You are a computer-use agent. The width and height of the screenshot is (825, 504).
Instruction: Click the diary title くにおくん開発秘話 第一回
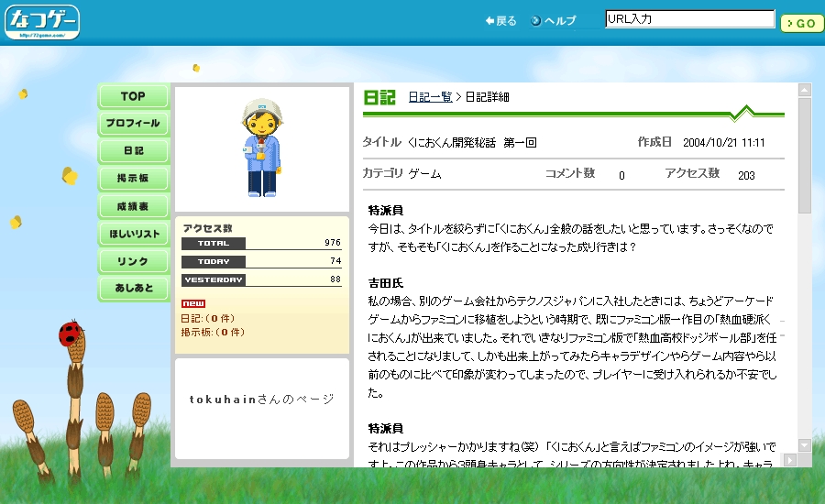point(472,143)
